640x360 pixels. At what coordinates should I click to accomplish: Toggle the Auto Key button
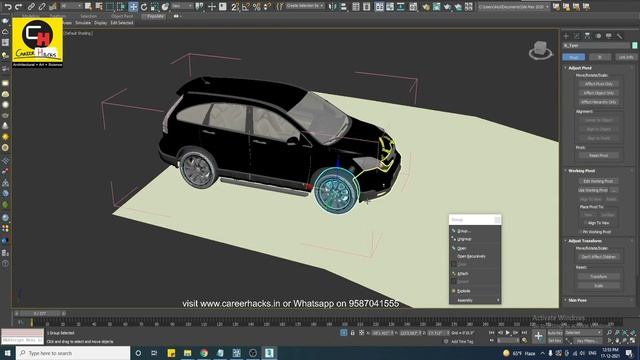555,333
